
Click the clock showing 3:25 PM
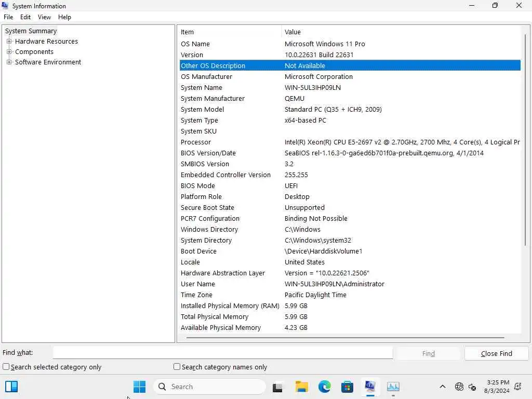point(498,382)
